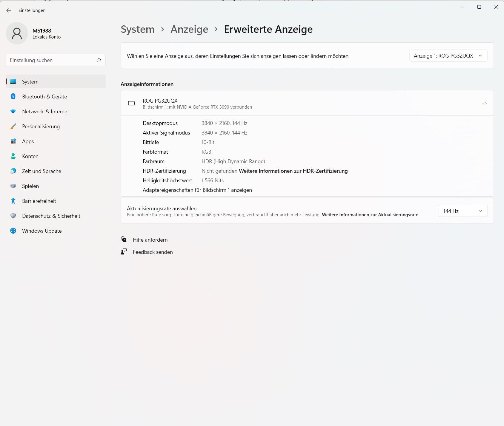The width and height of the screenshot is (504, 426).
Task: Open Windows Update settings
Action: coord(56,231)
